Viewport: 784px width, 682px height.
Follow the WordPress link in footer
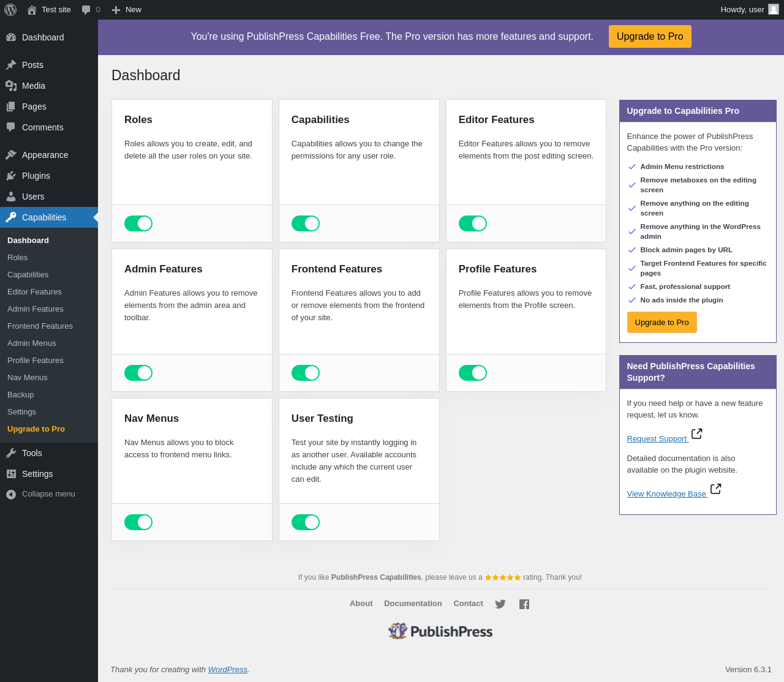[x=228, y=670]
